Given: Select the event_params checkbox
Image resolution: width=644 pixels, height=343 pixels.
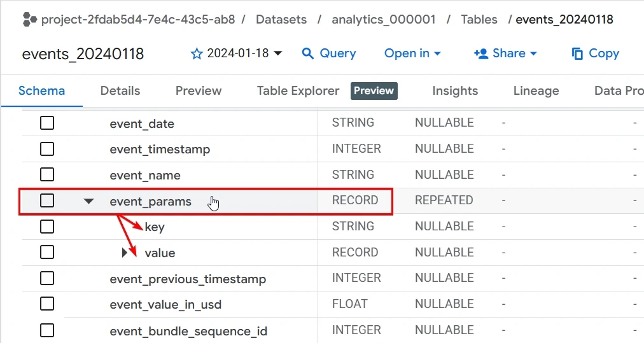Looking at the screenshot, I should point(47,200).
